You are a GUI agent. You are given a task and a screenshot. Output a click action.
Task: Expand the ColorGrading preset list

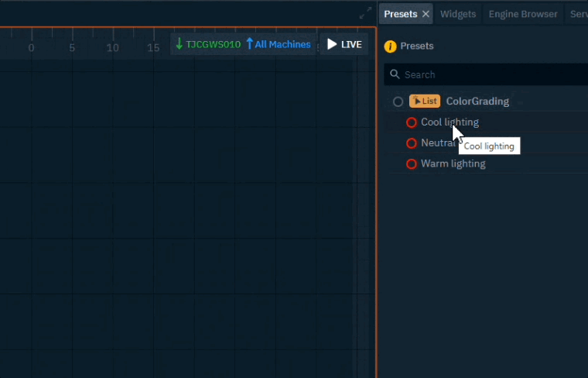[477, 101]
